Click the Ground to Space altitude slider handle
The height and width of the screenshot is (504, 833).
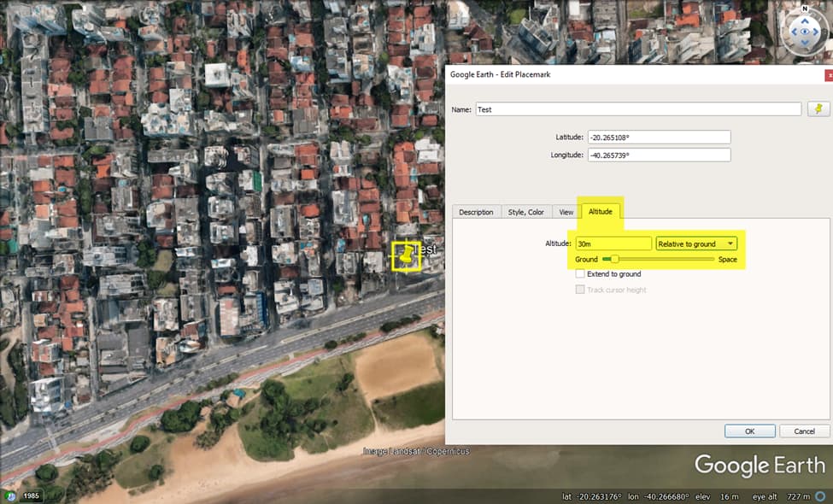pyautogui.click(x=614, y=259)
